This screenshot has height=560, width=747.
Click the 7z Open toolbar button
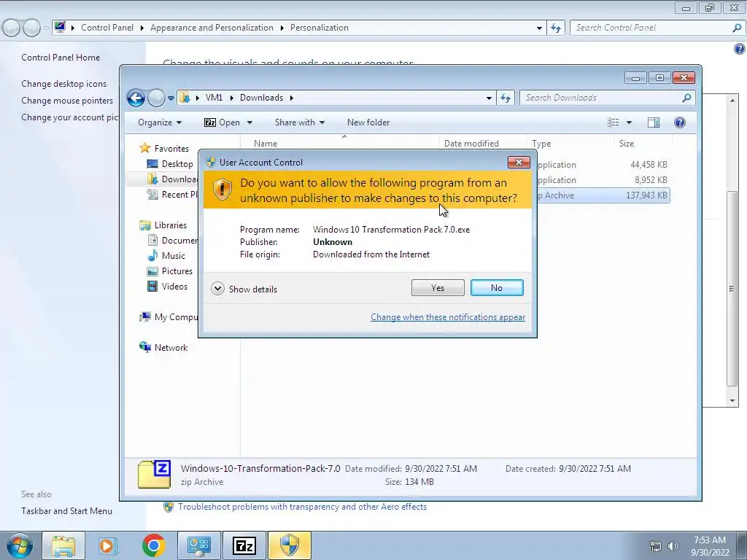(x=222, y=122)
